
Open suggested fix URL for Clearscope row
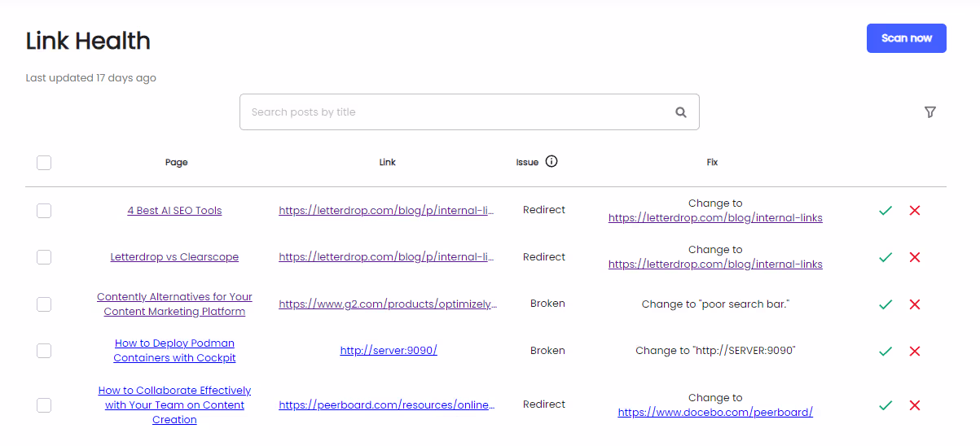pos(715,265)
